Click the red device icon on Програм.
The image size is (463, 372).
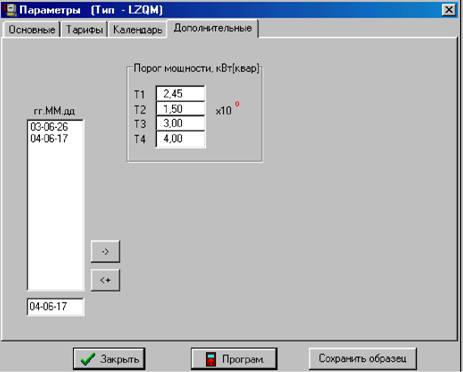[x=211, y=359]
